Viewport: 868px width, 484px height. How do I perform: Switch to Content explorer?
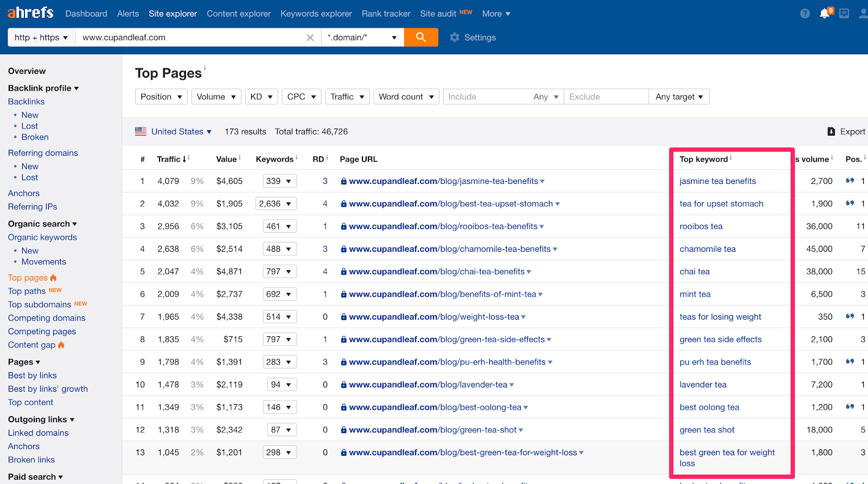(239, 14)
